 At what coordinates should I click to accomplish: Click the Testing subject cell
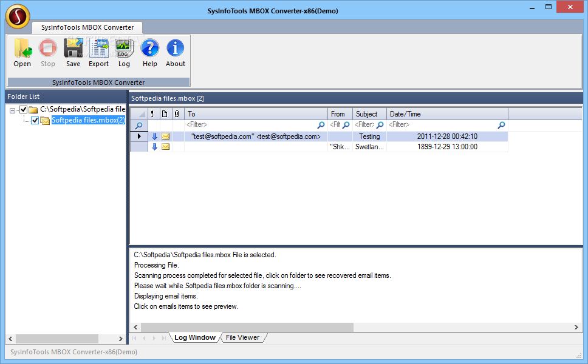369,136
